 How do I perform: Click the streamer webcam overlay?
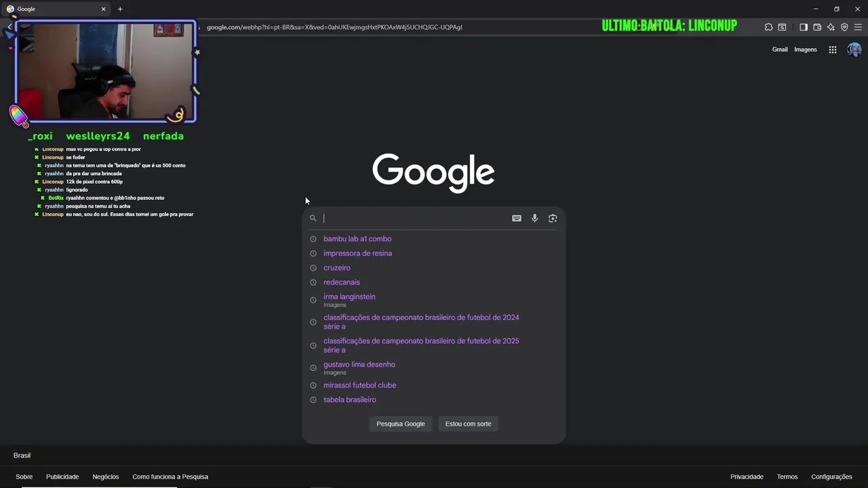tap(105, 73)
